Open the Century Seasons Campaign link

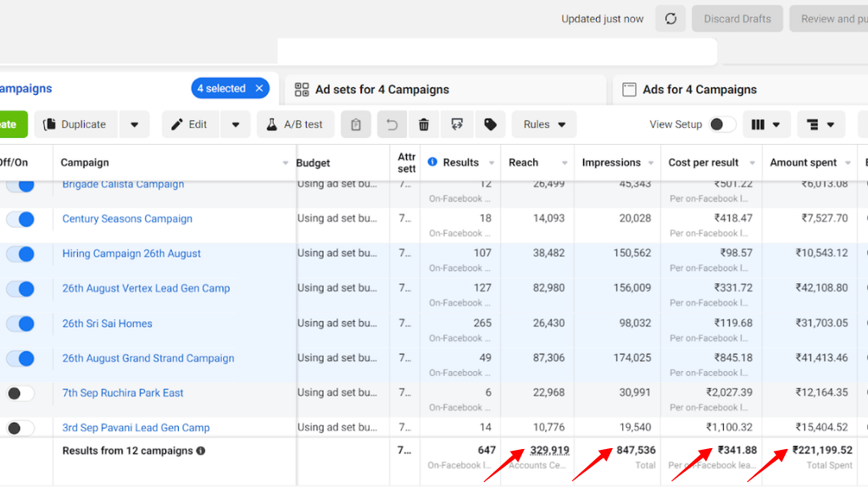click(127, 219)
